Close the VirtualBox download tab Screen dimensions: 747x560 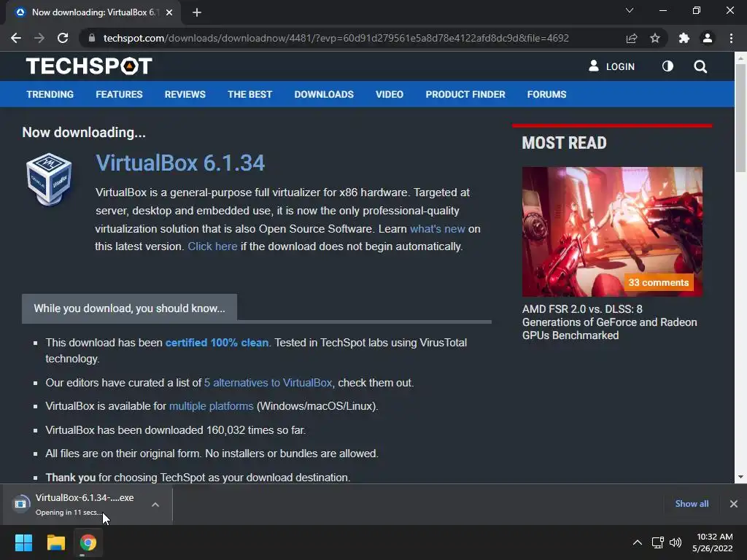click(x=169, y=12)
